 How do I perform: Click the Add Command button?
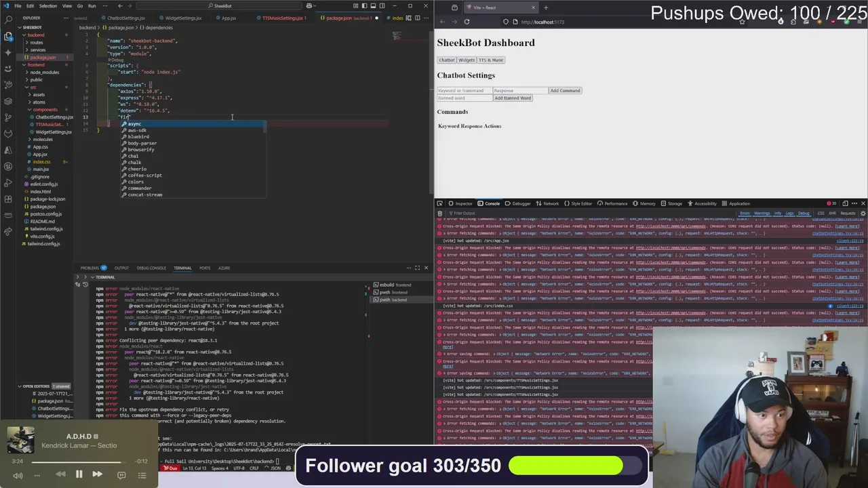pyautogui.click(x=565, y=90)
